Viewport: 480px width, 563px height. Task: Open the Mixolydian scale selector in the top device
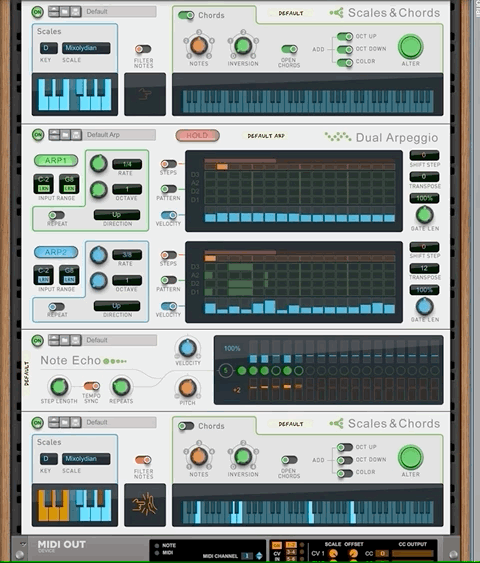(x=86, y=48)
